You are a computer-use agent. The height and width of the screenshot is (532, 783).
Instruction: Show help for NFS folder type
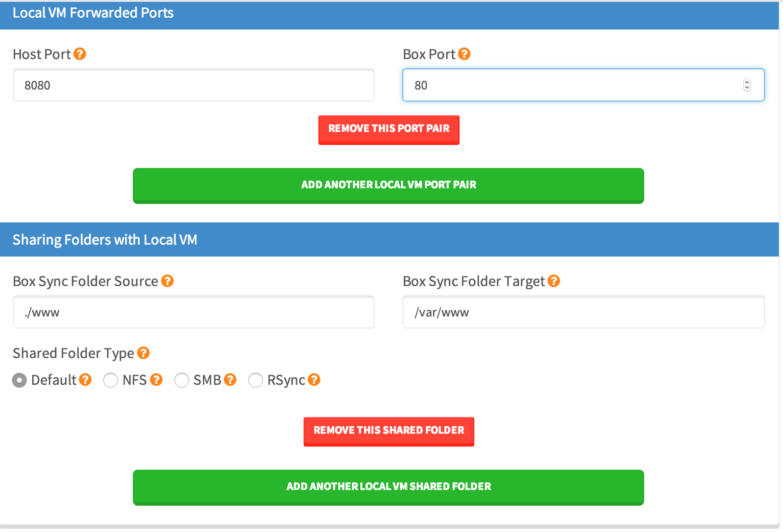pyautogui.click(x=156, y=380)
